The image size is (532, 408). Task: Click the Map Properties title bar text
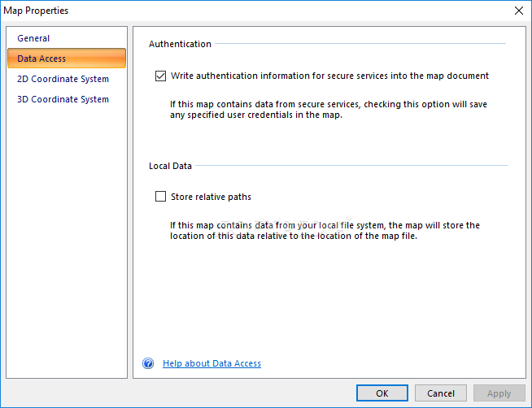point(36,11)
